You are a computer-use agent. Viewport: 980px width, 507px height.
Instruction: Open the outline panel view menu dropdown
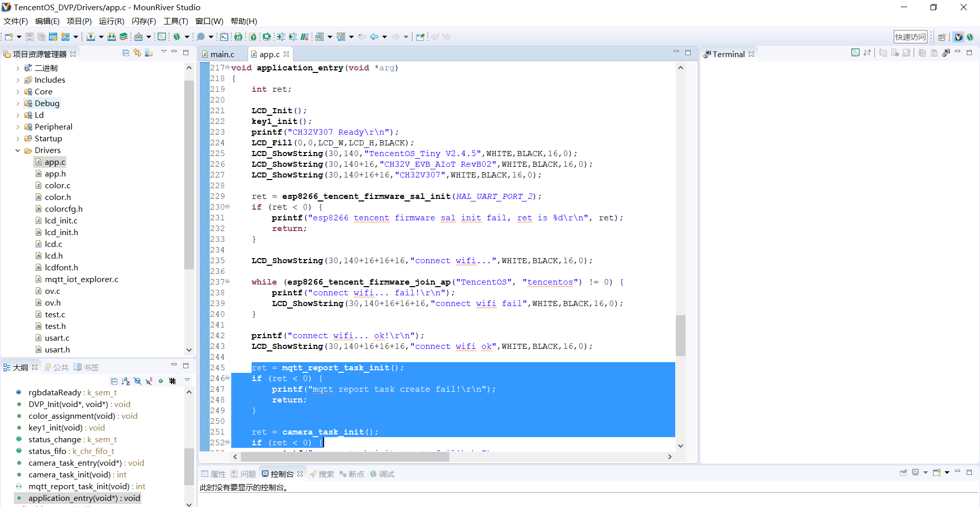(x=187, y=380)
